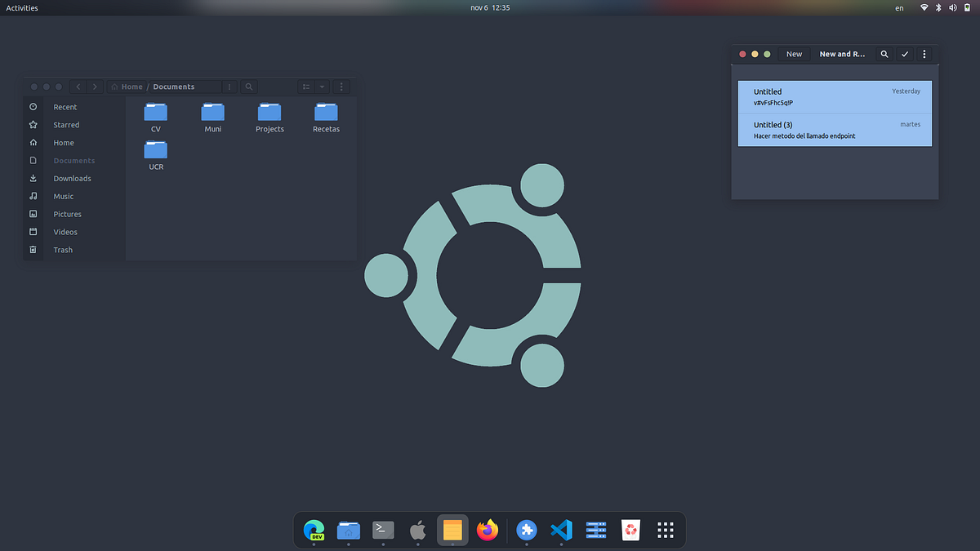
Task: Open the Projects folder
Action: tap(269, 118)
